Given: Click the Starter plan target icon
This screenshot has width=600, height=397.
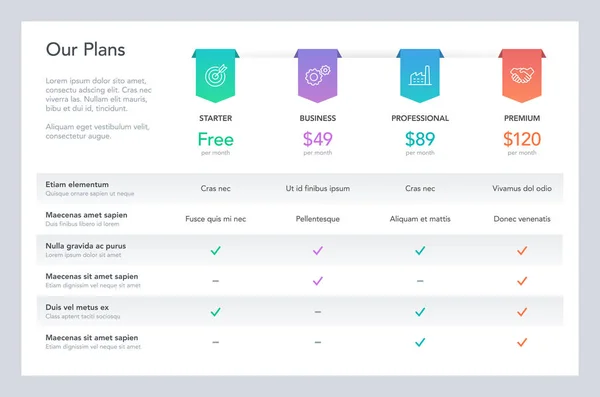Looking at the screenshot, I should [215, 76].
